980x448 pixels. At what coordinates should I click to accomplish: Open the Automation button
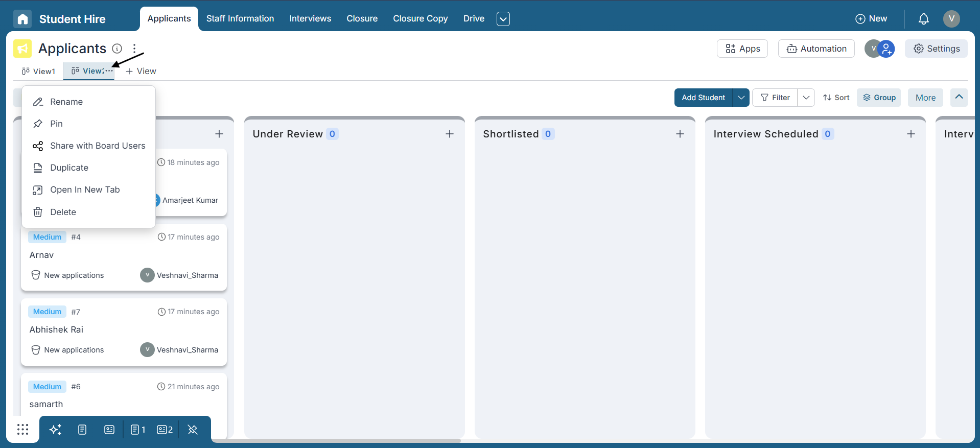pos(816,49)
